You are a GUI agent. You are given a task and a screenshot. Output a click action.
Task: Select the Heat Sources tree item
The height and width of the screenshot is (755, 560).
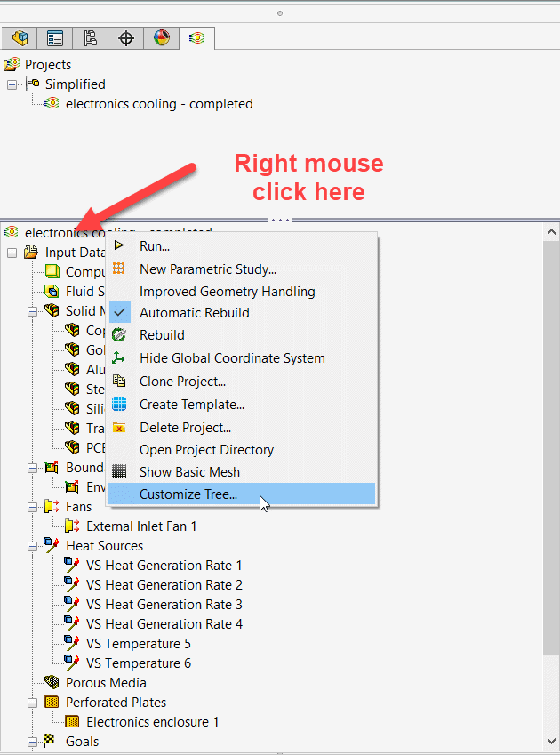point(104,545)
